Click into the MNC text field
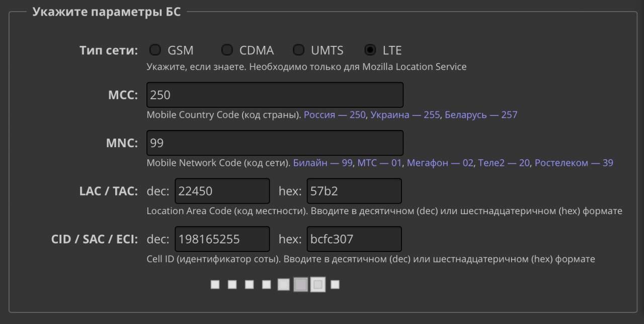The height and width of the screenshot is (324, 644). coord(275,143)
